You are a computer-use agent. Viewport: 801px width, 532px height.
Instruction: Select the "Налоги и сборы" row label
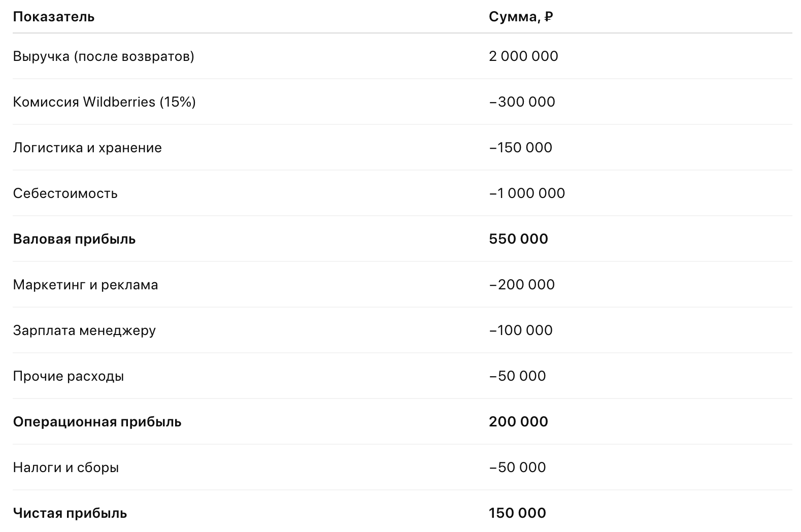(x=66, y=468)
